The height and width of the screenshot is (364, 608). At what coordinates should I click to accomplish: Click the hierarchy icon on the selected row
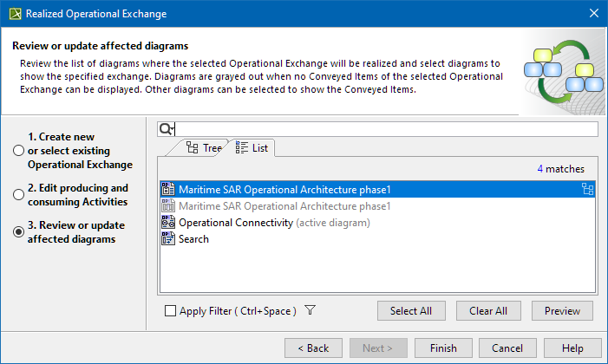pos(587,190)
